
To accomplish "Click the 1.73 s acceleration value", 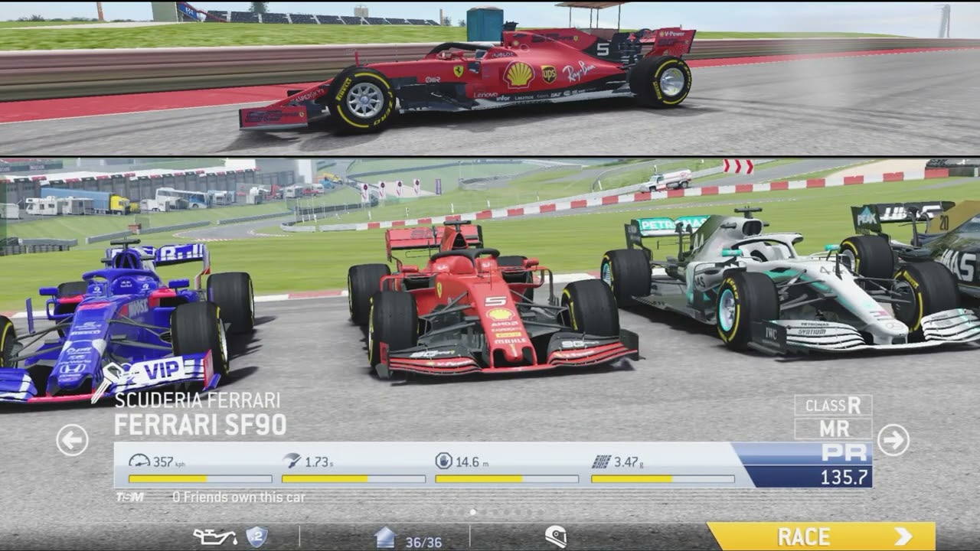I will (x=318, y=461).
